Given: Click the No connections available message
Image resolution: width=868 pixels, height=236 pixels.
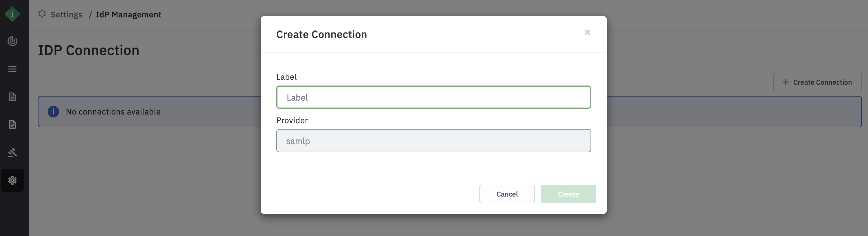Looking at the screenshot, I should click(113, 112).
